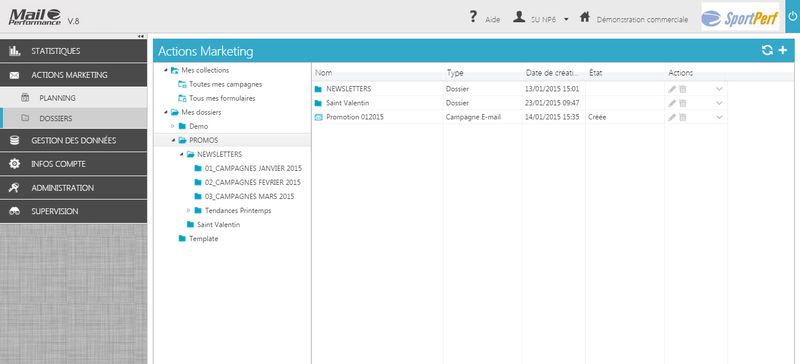This screenshot has width=800, height=364.
Task: Click the refresh icon in Actions Marketing header
Action: click(x=767, y=50)
